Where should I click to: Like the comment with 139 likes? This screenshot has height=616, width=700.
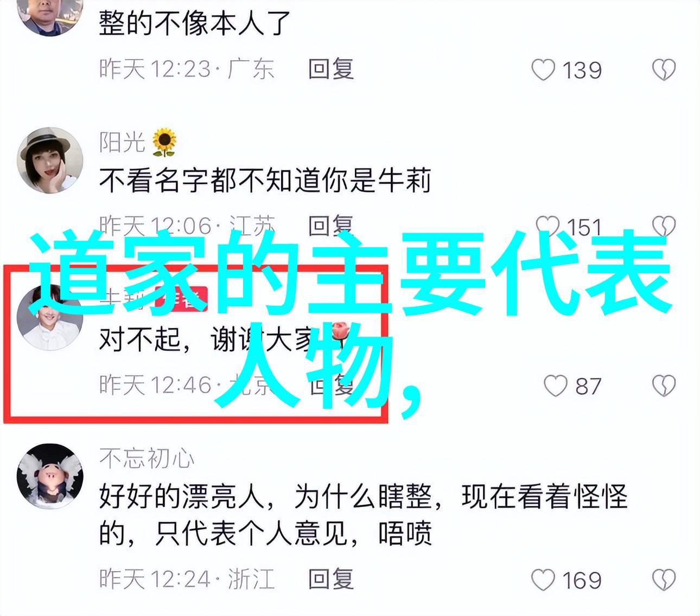tap(543, 70)
